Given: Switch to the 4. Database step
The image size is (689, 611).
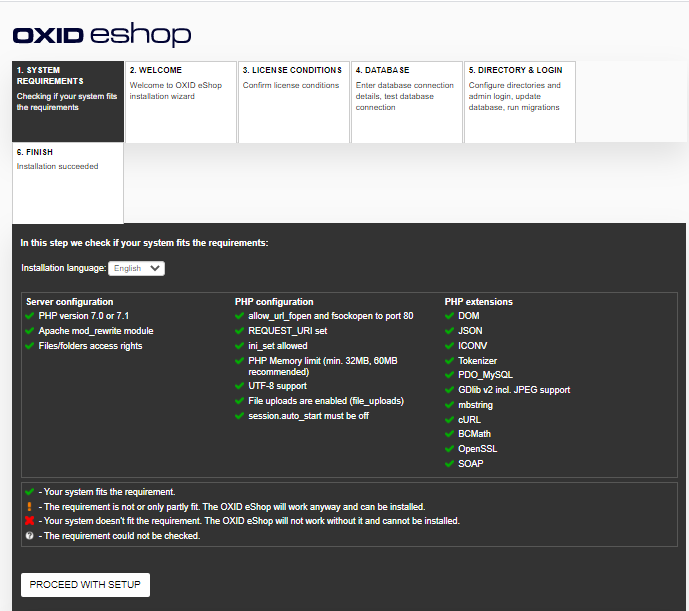Looking at the screenshot, I should click(407, 101).
